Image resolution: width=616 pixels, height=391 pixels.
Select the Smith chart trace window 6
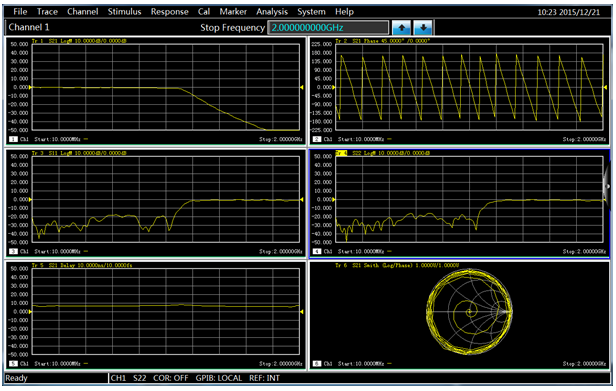coord(460,315)
